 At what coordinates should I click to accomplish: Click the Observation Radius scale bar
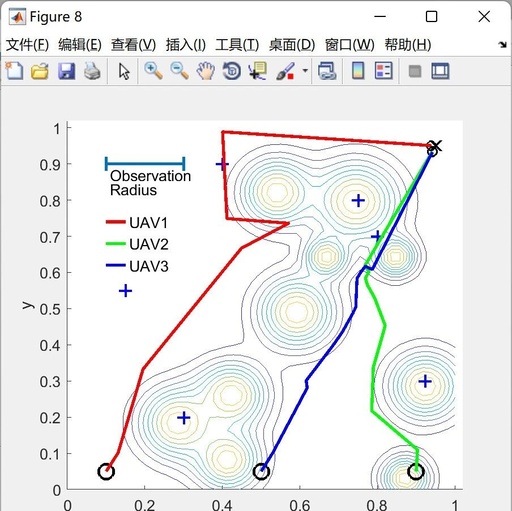click(145, 164)
